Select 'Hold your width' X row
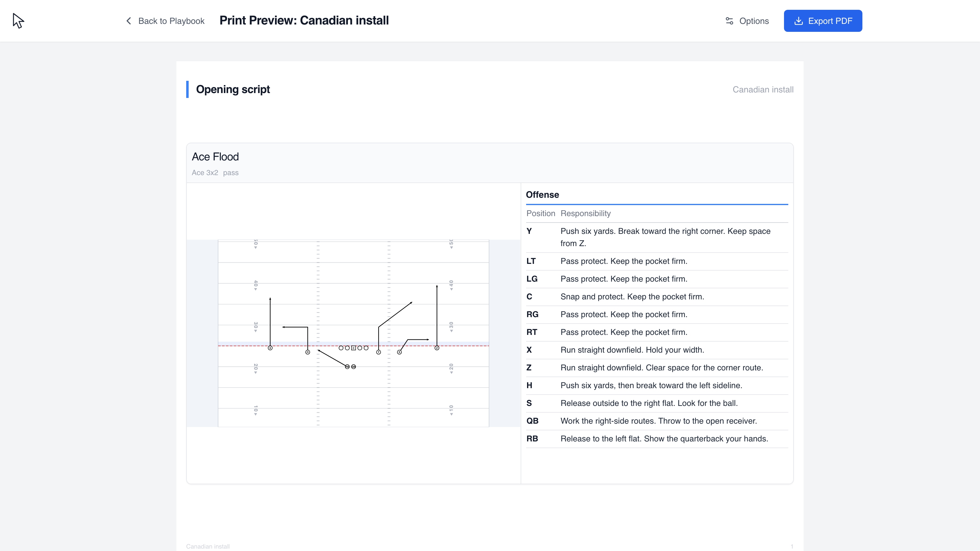The width and height of the screenshot is (980, 551). click(657, 350)
